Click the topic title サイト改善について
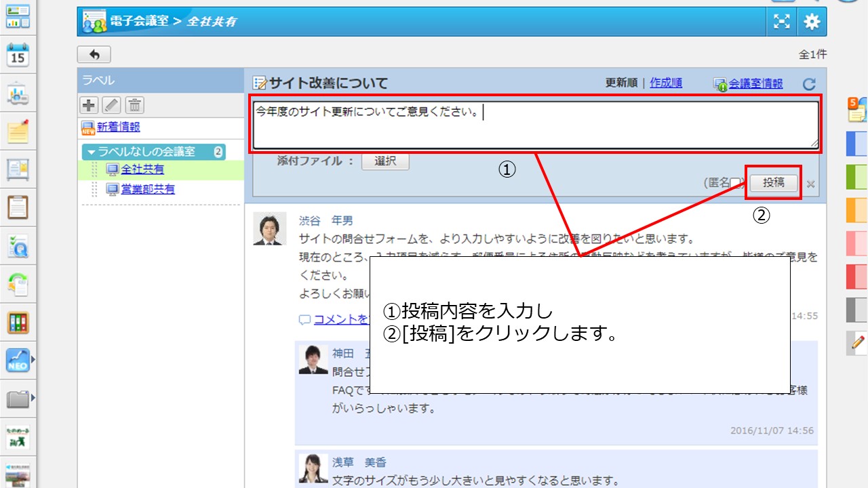This screenshot has height=488, width=868. pos(328,83)
